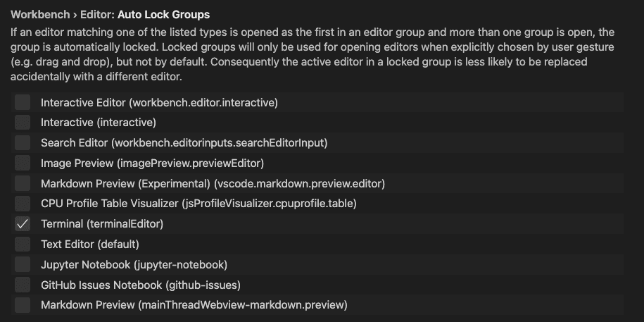
Task: Check the Markdown Preview (Experimental) checkbox
Action: coord(23,184)
